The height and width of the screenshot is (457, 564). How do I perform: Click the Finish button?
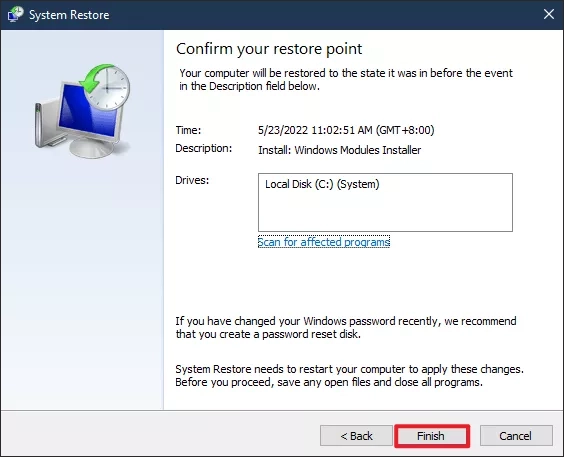(432, 436)
